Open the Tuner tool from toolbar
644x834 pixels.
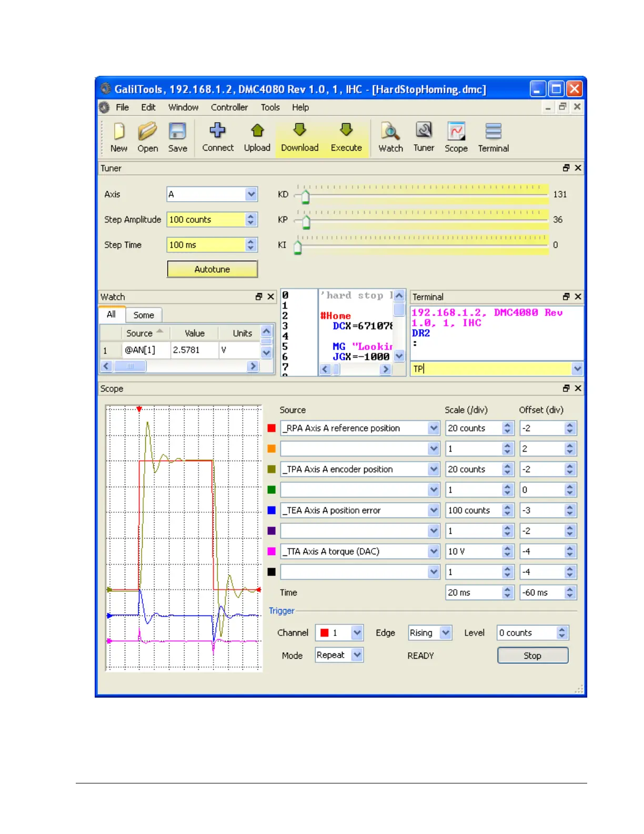point(424,136)
